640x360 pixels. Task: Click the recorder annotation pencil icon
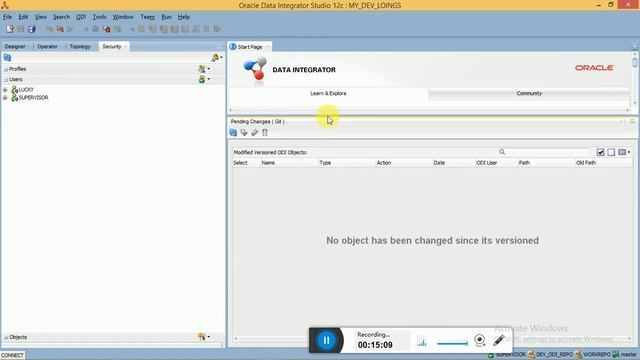499,340
